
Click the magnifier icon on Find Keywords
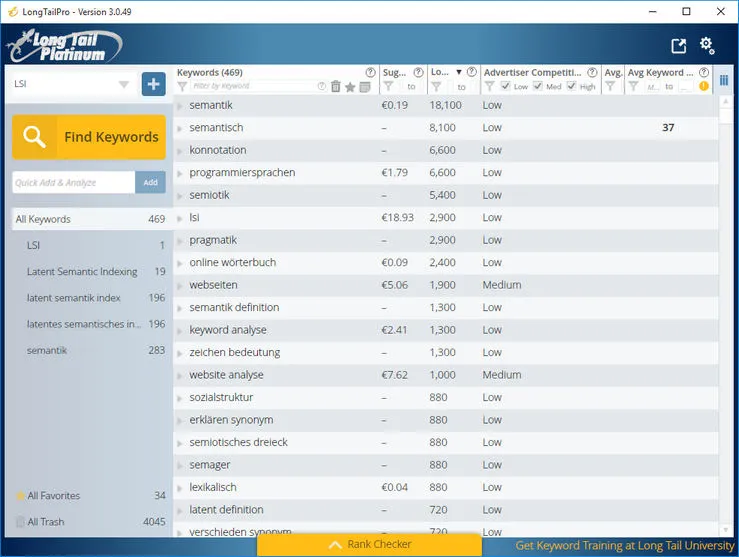coord(34,137)
